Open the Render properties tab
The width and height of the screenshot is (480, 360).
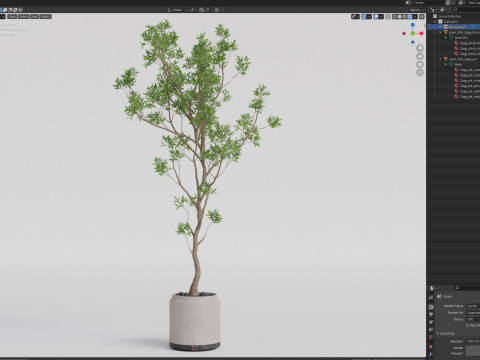(x=431, y=307)
